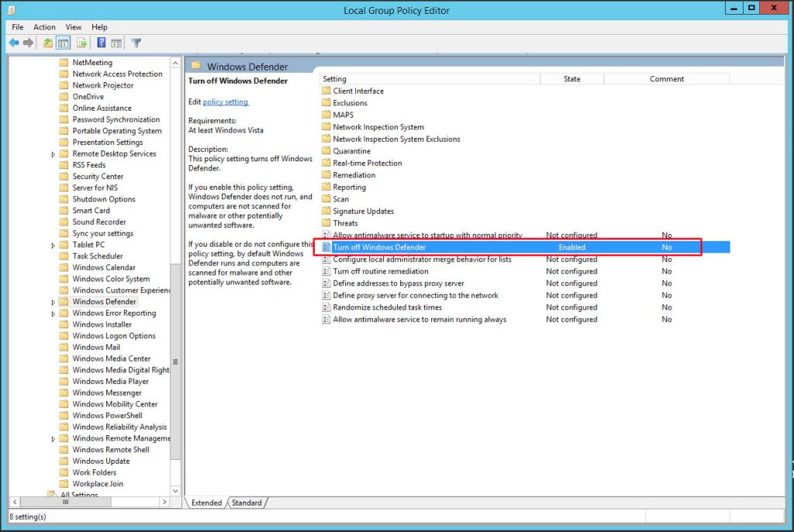Click the blue Help question mark icon
Image resolution: width=794 pixels, height=532 pixels.
102,43
